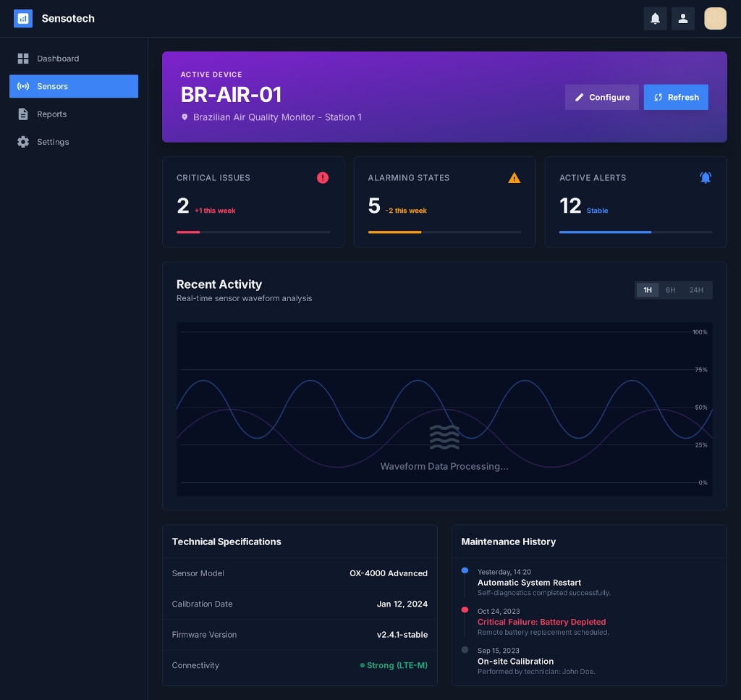Click the alarming states warning triangle
Viewport: 741px width, 700px height.
(515, 178)
